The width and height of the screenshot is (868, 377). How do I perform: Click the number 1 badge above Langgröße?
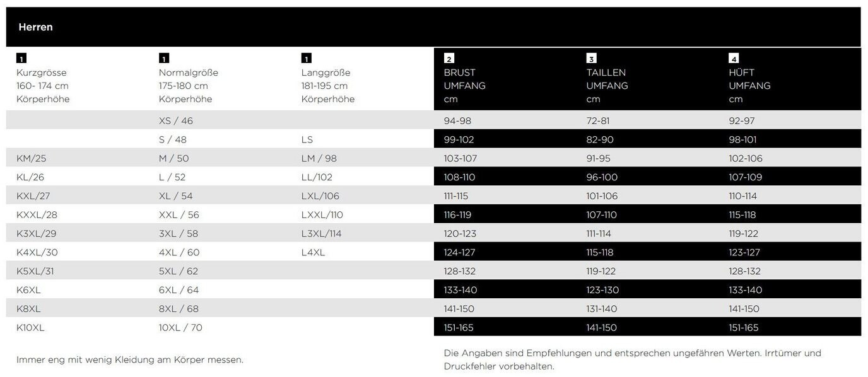(x=307, y=59)
